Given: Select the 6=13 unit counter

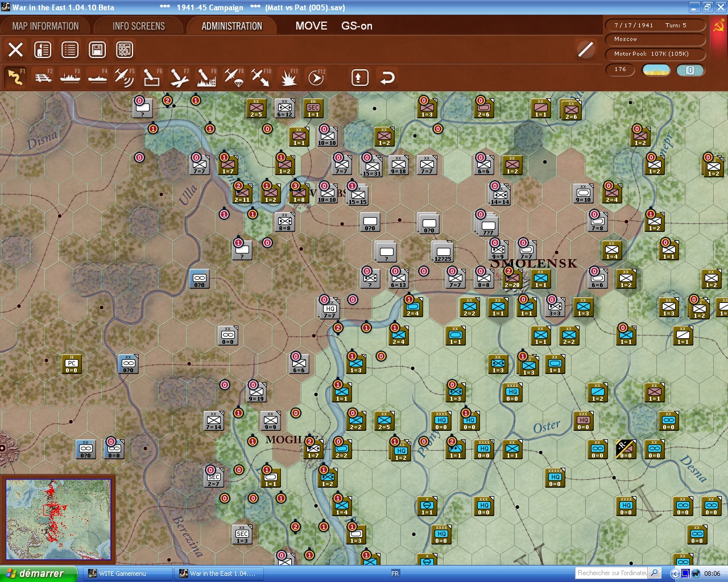Looking at the screenshot, I should 399,279.
